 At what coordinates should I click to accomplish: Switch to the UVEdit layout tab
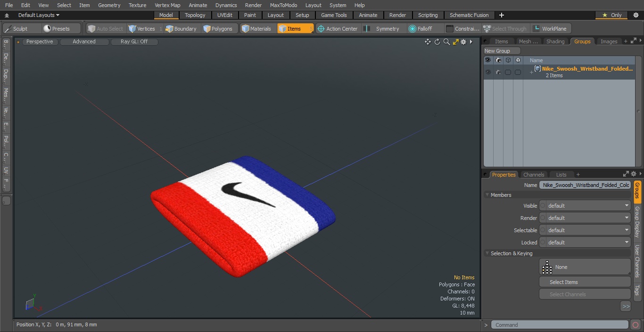(225, 15)
